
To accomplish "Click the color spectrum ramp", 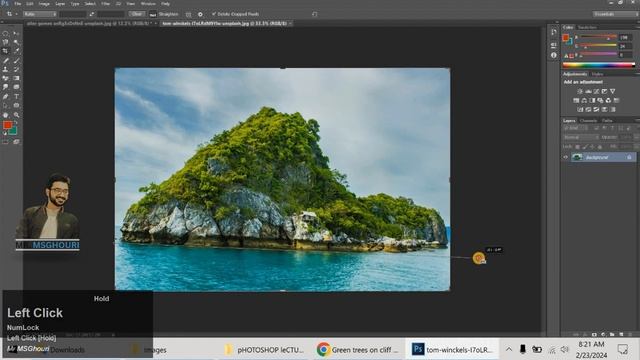I will 599,64.
